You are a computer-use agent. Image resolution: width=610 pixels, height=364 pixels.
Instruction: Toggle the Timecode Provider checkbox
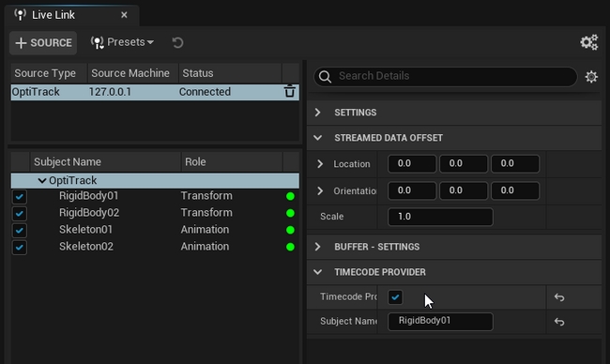tap(395, 297)
